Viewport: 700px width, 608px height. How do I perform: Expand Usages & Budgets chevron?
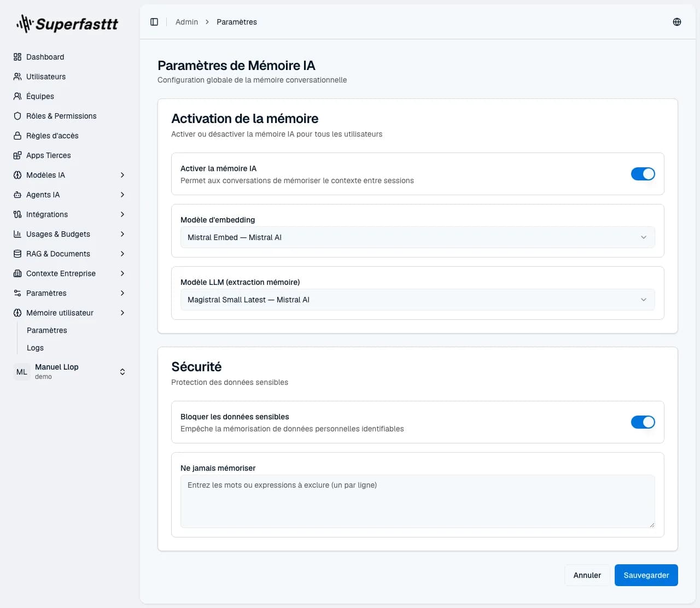122,234
